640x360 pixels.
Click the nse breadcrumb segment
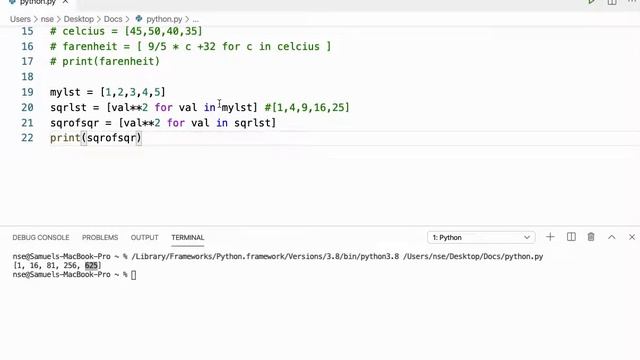coord(47,19)
